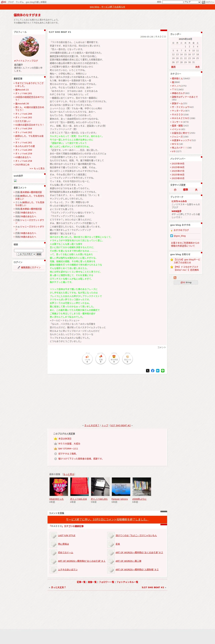Open the 編集画面にログイン link
This screenshot has width=215, height=644.
(x=31, y=267)
